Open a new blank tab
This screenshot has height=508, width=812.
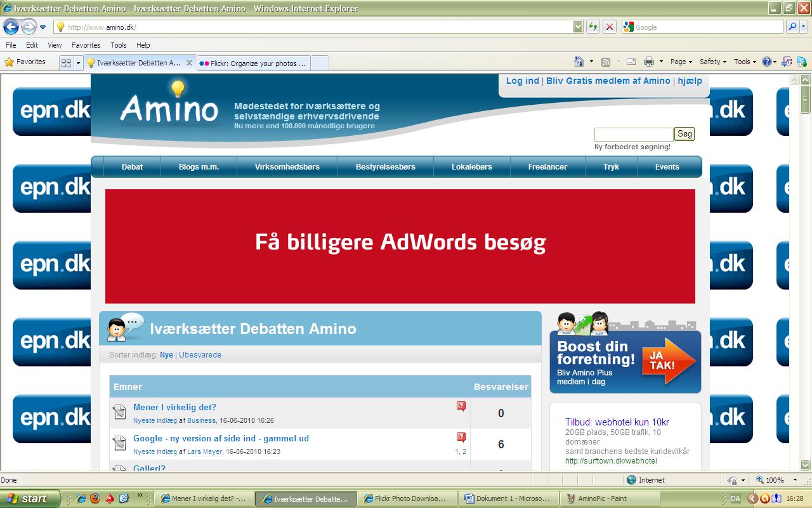pyautogui.click(x=320, y=63)
